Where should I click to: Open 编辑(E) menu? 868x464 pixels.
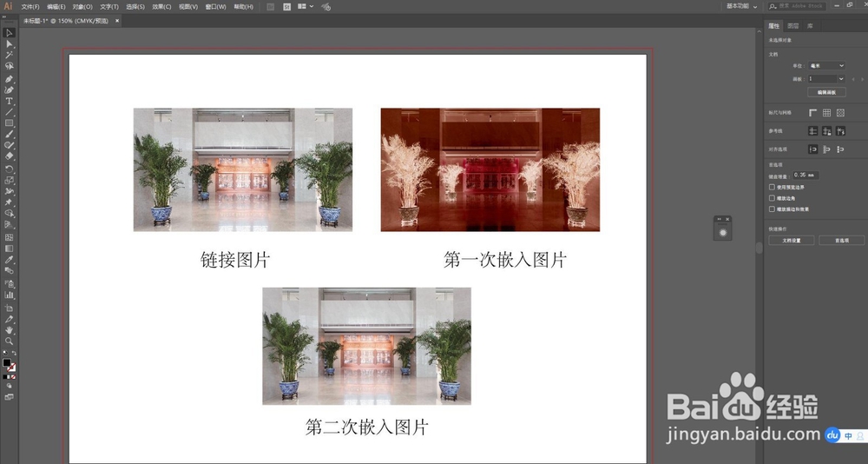point(56,7)
